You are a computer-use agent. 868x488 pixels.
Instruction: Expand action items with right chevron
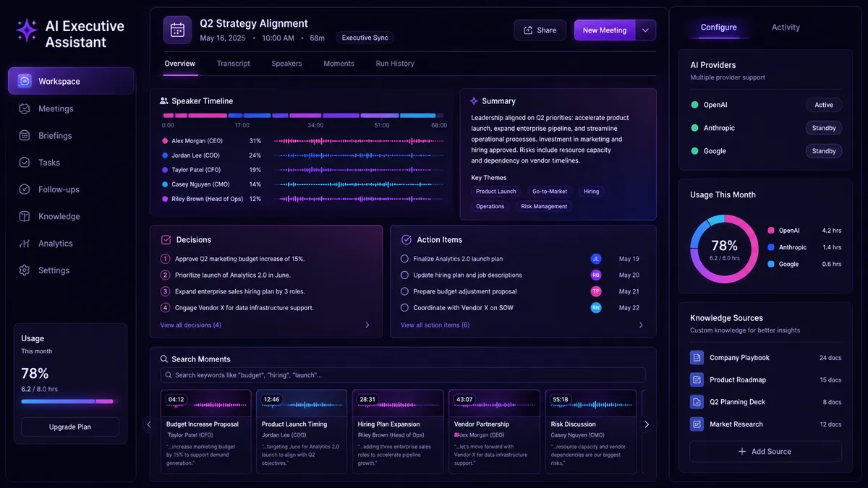tap(641, 325)
